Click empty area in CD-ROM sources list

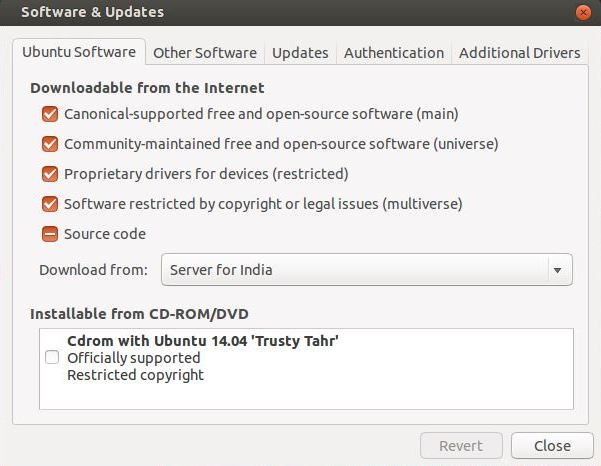[306, 396]
